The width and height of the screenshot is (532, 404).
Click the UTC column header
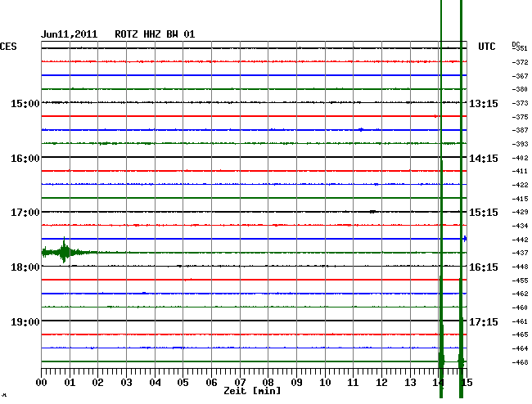[x=486, y=47]
